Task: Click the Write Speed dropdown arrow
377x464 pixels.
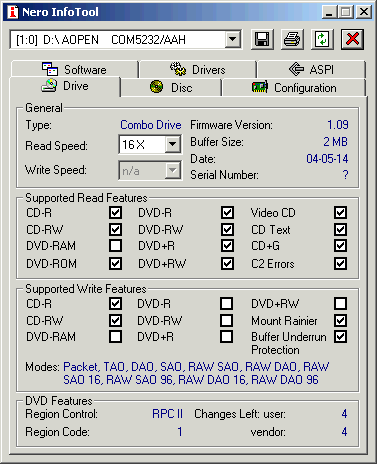Action: click(172, 170)
